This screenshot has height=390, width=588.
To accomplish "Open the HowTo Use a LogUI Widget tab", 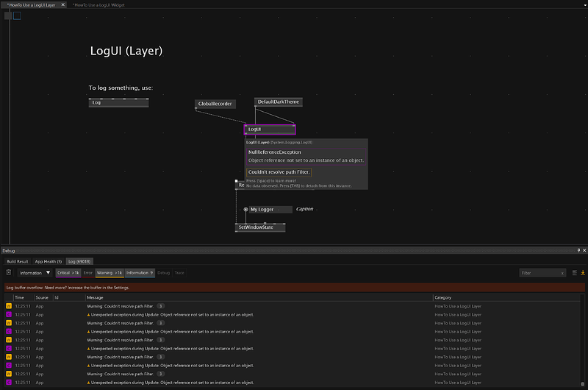I will point(98,5).
